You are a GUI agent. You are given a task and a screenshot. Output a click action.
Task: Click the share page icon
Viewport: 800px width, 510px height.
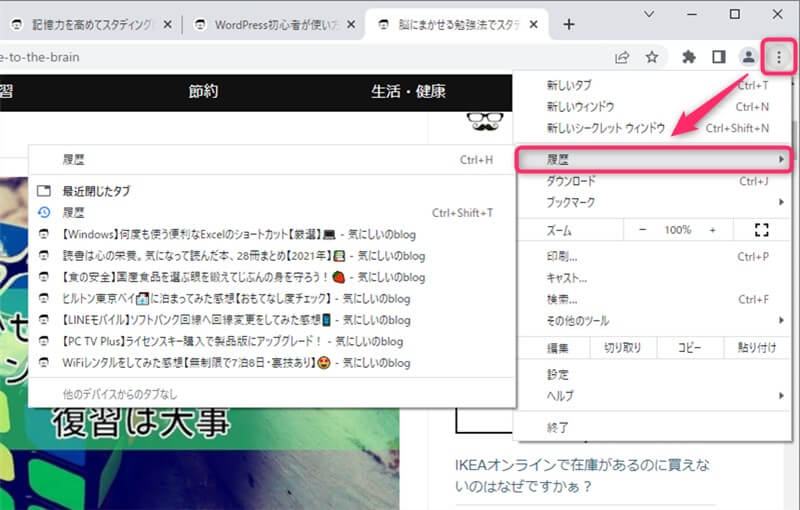point(622,57)
